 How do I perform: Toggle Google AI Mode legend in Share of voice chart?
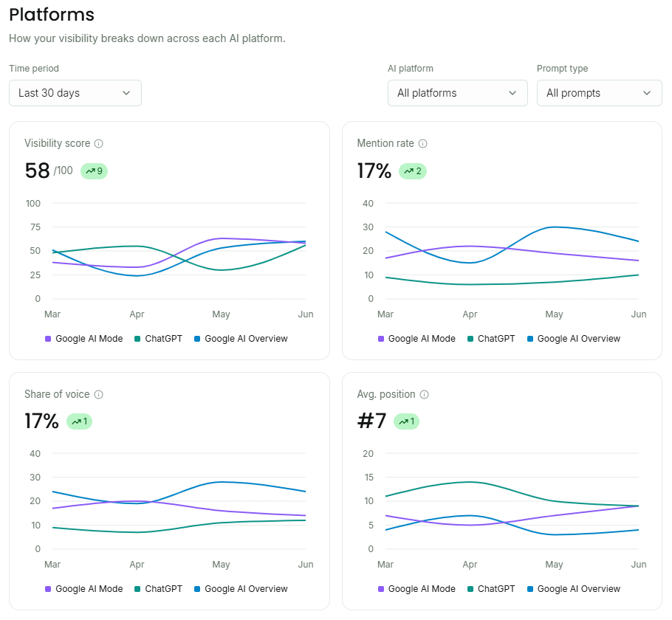84,589
